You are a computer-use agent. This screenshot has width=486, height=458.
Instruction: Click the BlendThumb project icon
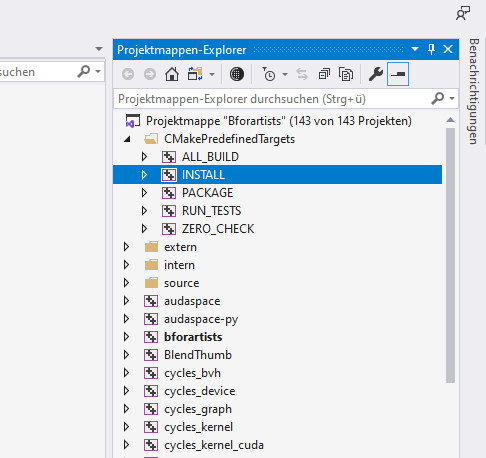pyautogui.click(x=151, y=355)
